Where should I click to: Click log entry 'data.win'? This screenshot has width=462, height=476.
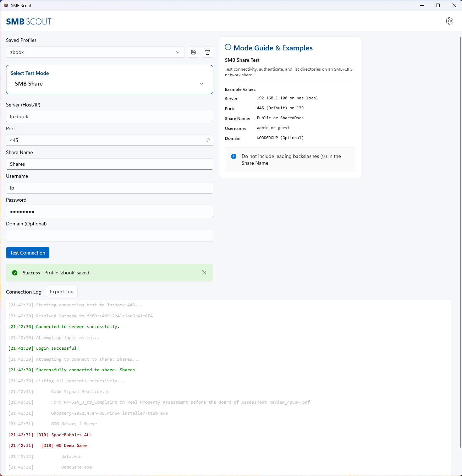pyautogui.click(x=71, y=456)
